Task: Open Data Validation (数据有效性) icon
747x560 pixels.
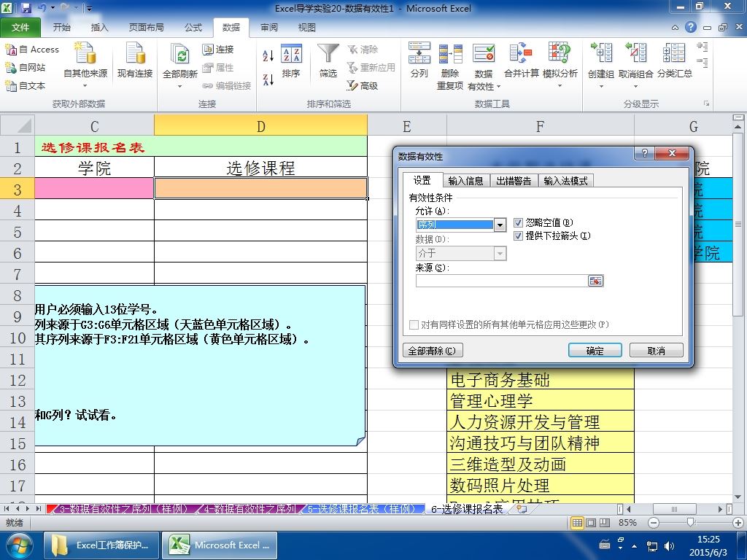Action: click(x=484, y=53)
